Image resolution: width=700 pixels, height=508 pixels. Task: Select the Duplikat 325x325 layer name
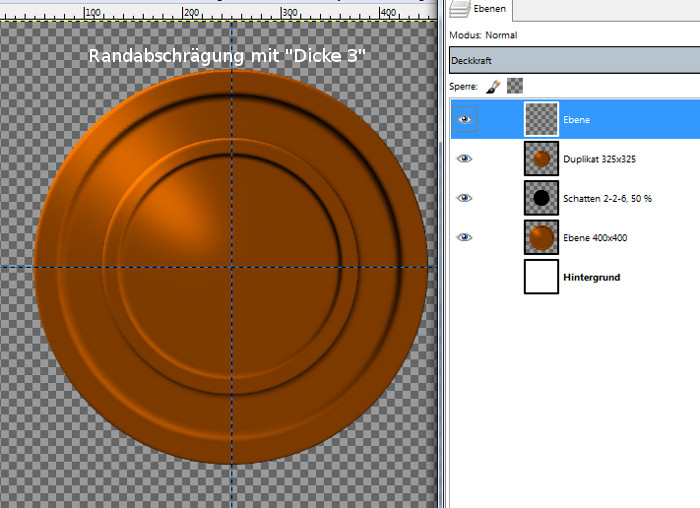[600, 158]
